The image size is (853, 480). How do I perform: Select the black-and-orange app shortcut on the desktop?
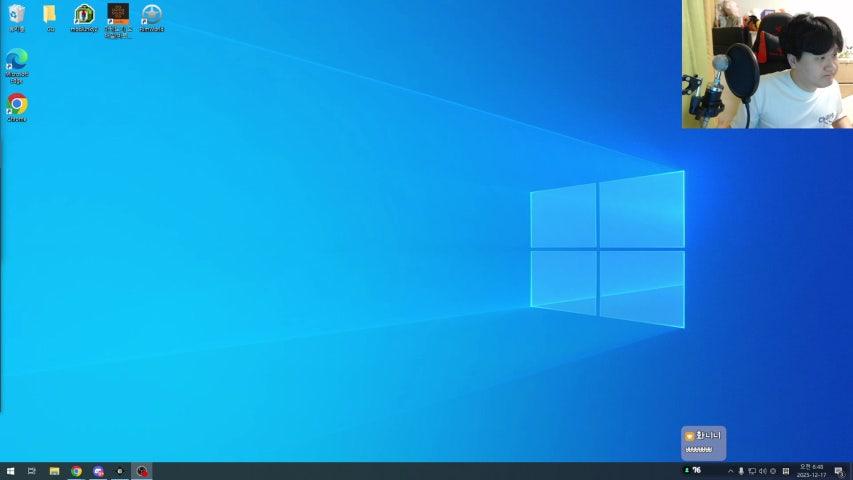118,21
